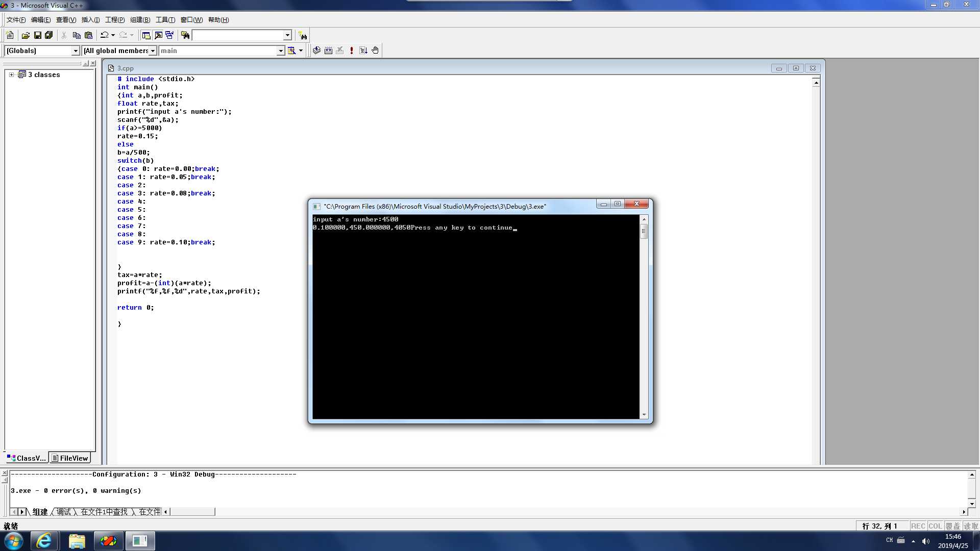Open the Undo history dropdown arrow
The height and width of the screenshot is (551, 980).
click(x=113, y=35)
